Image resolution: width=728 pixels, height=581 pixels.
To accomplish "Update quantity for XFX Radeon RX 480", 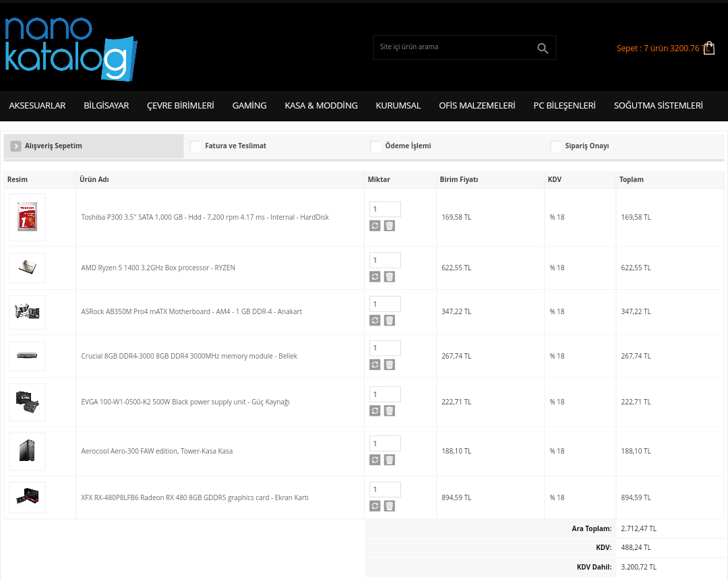I will 375,506.
